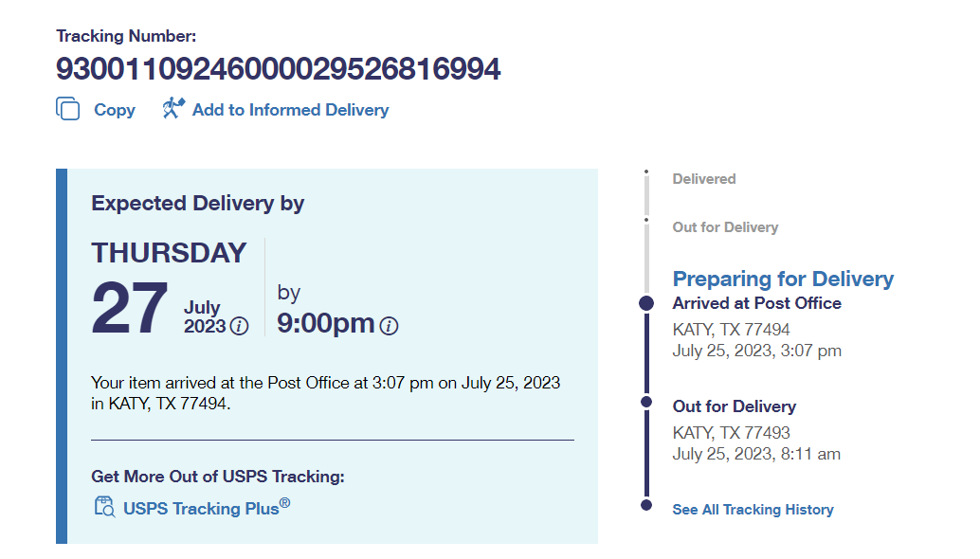980x559 pixels.
Task: Open info icon next to 9:00pm
Action: [389, 326]
